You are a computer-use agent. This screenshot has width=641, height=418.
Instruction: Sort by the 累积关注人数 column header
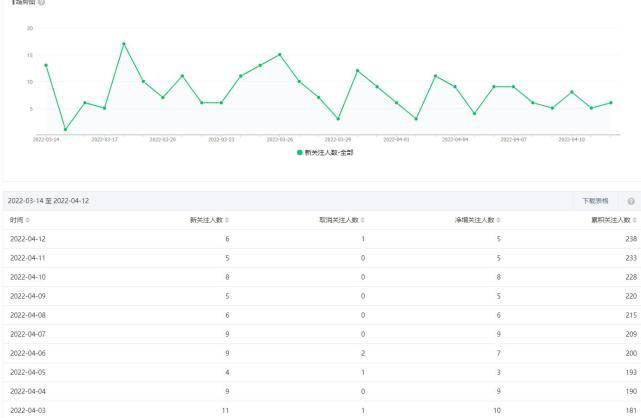point(610,220)
